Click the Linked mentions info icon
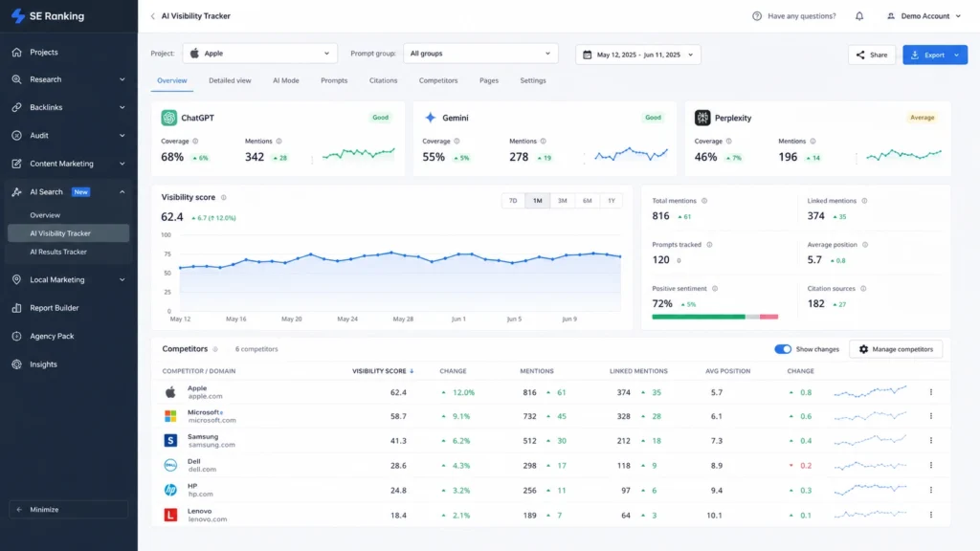Screen dimensions: 980x551 (864, 201)
